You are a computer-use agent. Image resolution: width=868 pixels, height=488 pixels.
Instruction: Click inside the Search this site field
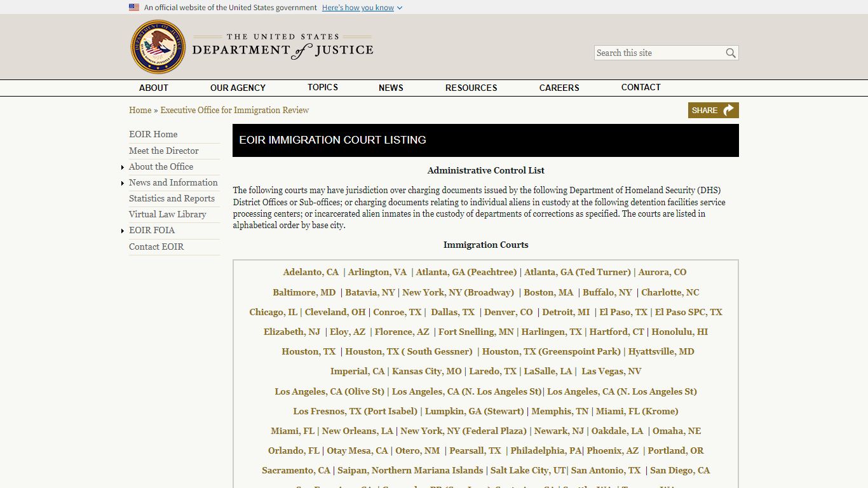(x=660, y=53)
